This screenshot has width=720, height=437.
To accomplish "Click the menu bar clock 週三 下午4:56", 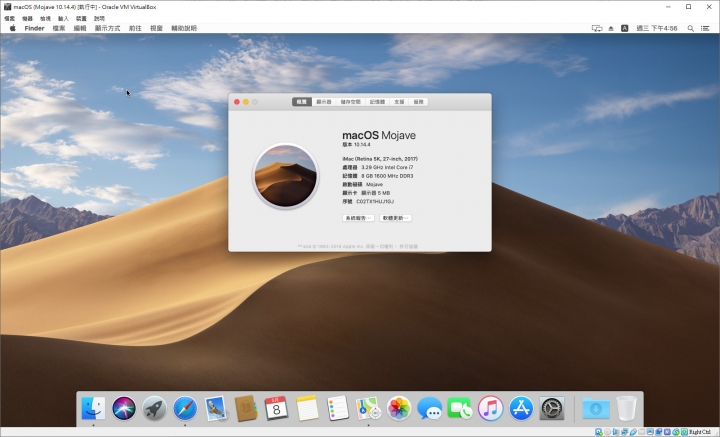I will pos(657,28).
